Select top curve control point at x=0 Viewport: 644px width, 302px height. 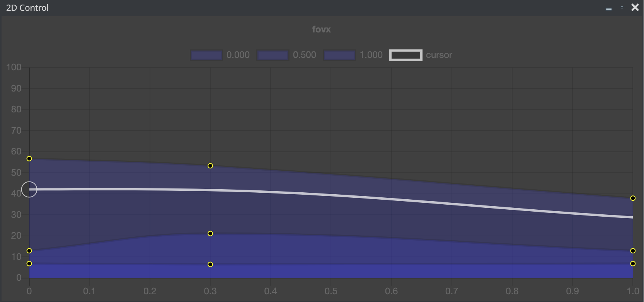click(29, 159)
